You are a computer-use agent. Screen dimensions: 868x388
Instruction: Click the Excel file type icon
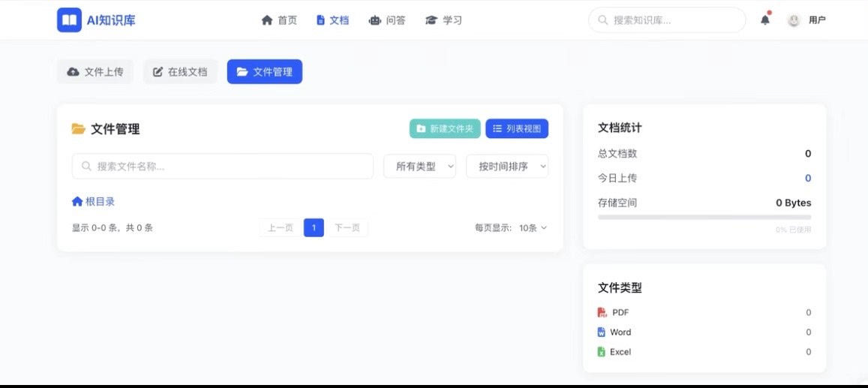pos(601,351)
